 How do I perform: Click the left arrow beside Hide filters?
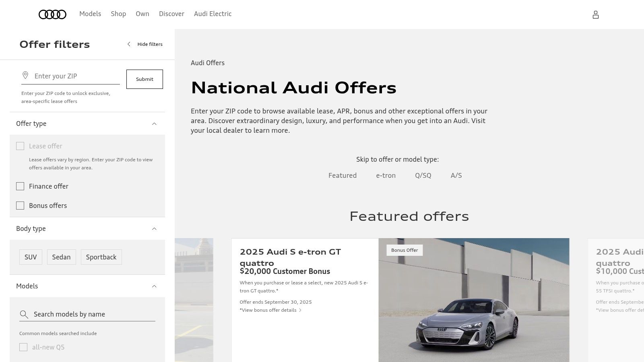tap(129, 44)
